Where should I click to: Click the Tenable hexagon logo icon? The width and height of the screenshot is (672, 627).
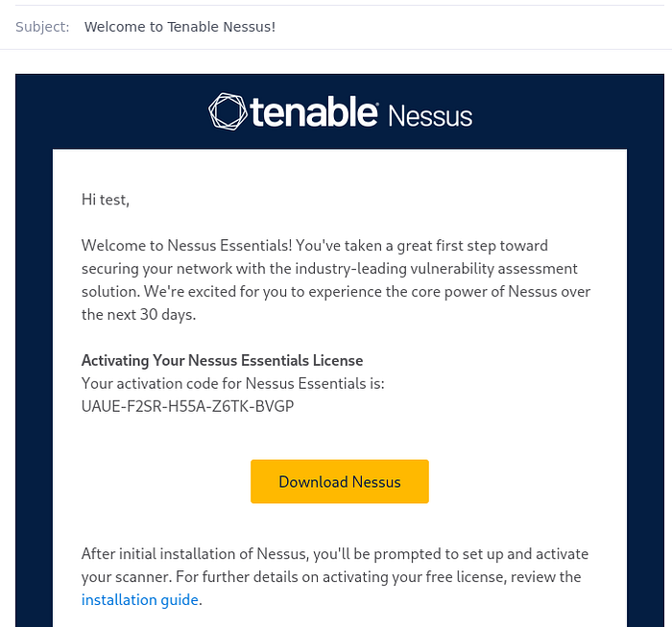pyautogui.click(x=228, y=111)
